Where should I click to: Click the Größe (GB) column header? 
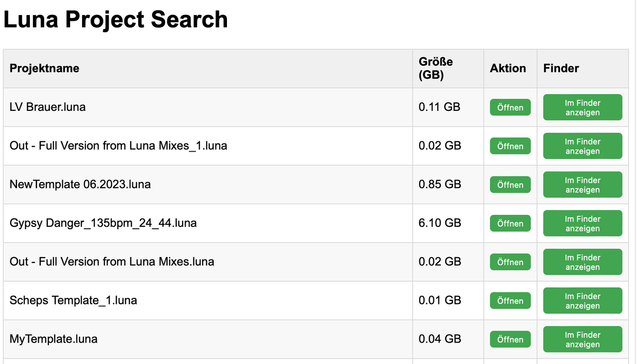click(448, 69)
